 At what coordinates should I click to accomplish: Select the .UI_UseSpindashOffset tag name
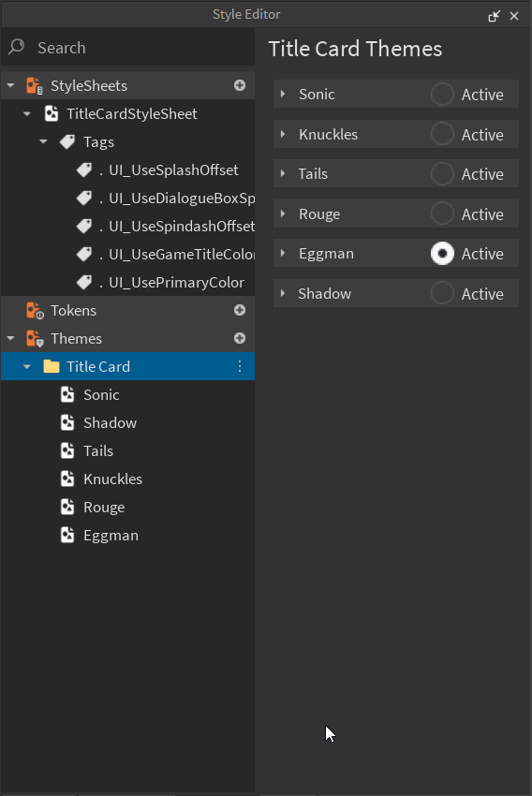coord(177,226)
